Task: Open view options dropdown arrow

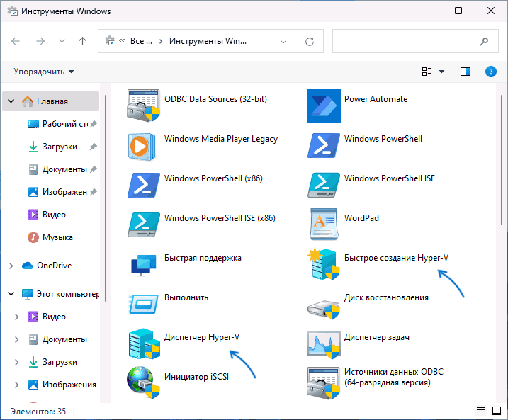Action: point(441,72)
